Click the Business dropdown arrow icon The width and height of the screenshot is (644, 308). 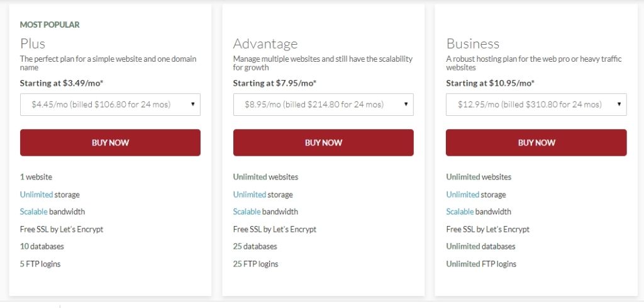[619, 105]
